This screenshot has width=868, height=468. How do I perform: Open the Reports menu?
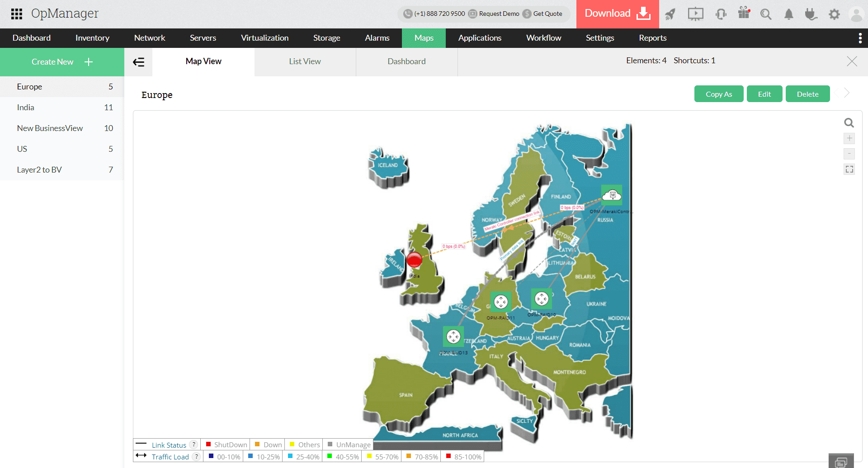653,38
